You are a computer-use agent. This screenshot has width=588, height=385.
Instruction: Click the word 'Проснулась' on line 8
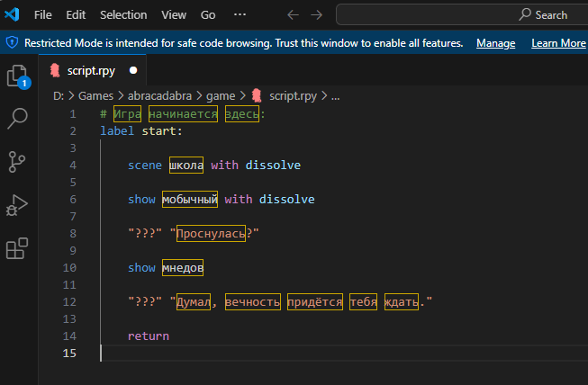pos(211,234)
